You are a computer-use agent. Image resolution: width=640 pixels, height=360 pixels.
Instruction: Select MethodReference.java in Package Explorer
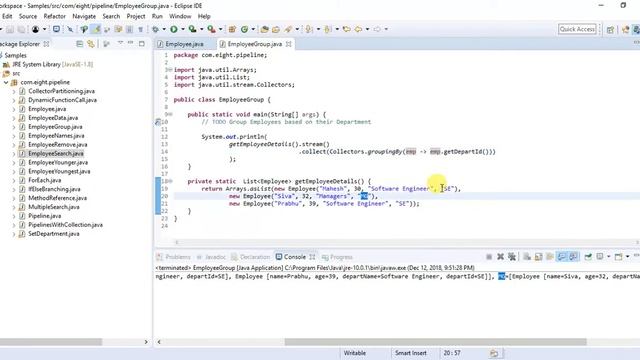[57, 198]
